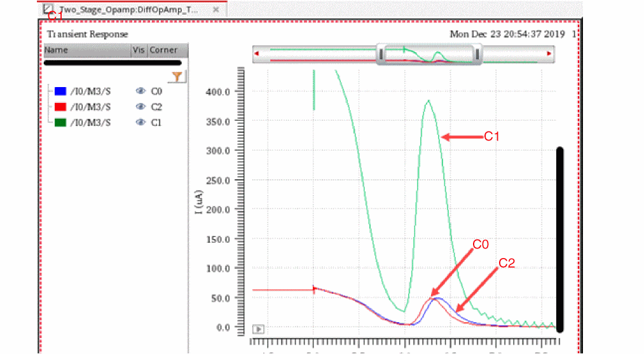Click the date stamp Mon Dec 23 2019
The height and width of the screenshot is (354, 644).
[x=507, y=34]
